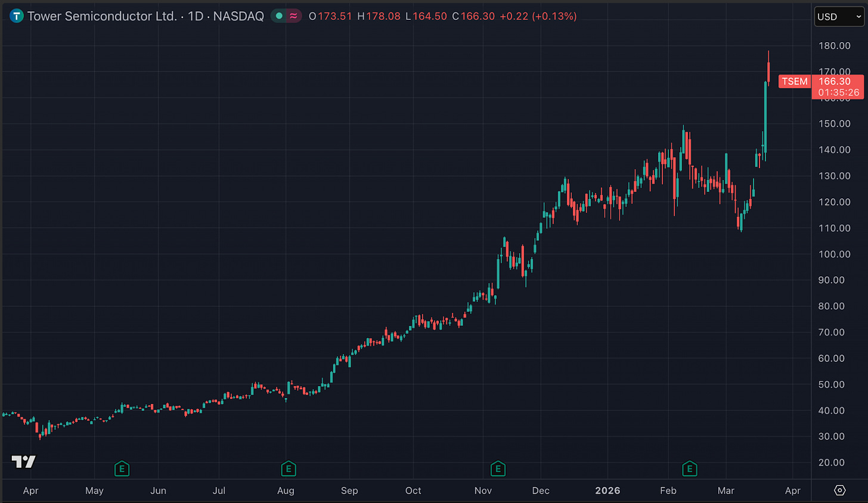Image resolution: width=868 pixels, height=503 pixels.
Task: Click Sep on the time axis
Action: click(349, 490)
